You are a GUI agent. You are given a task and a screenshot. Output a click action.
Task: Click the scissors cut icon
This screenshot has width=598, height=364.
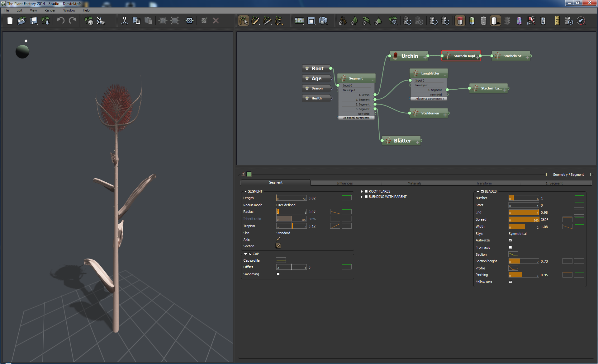(x=124, y=21)
